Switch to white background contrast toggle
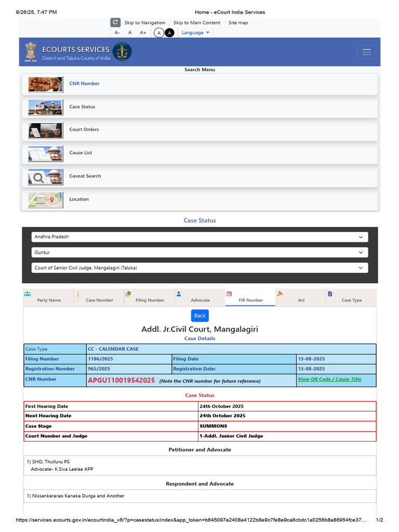 point(159,33)
